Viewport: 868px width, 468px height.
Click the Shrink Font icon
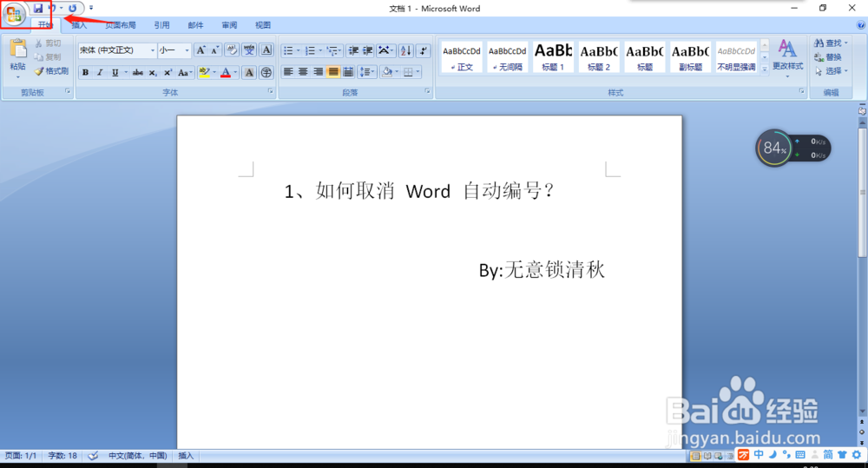(214, 50)
